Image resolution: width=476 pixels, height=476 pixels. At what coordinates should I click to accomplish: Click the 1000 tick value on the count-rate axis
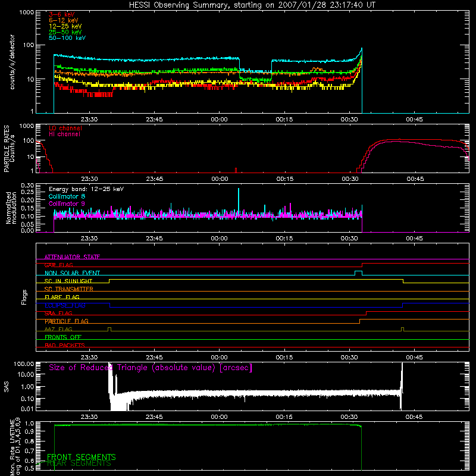(27, 12)
